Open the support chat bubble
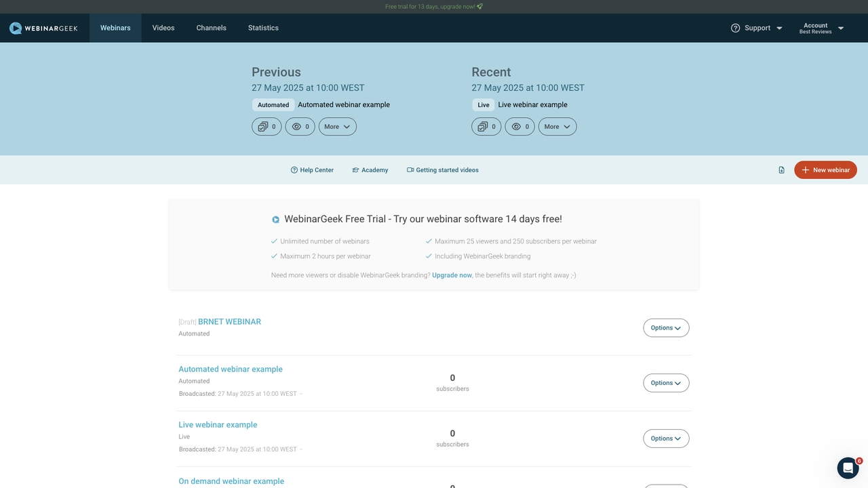 point(847,468)
